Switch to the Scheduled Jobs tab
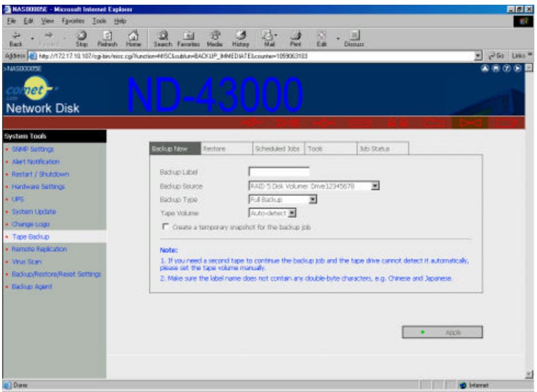Screen dimensions: 537x392 tap(278, 148)
